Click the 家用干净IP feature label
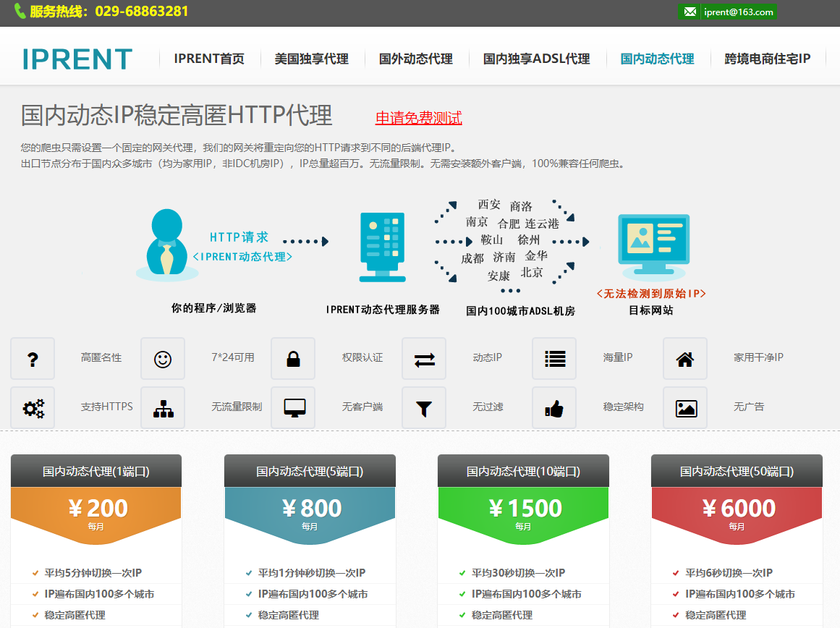 [758, 357]
